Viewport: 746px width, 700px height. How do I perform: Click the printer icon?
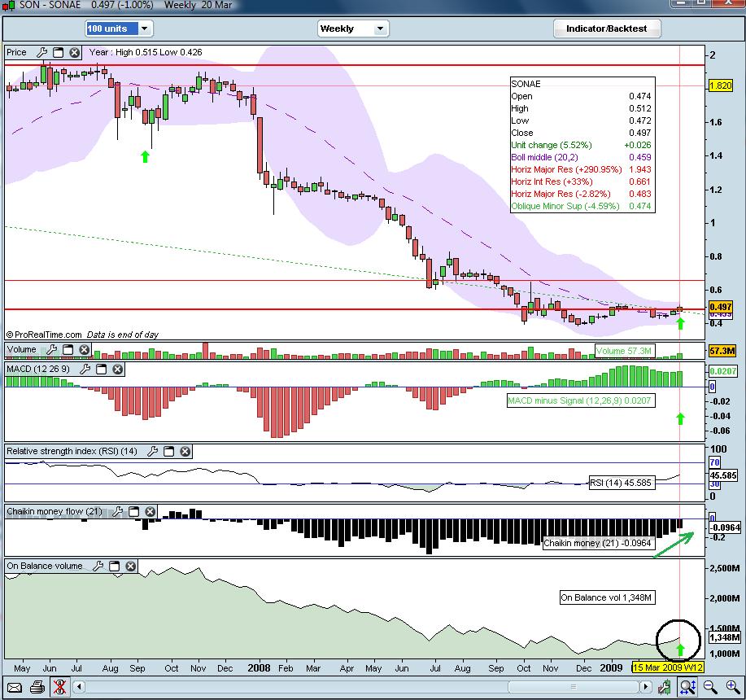(x=37, y=687)
